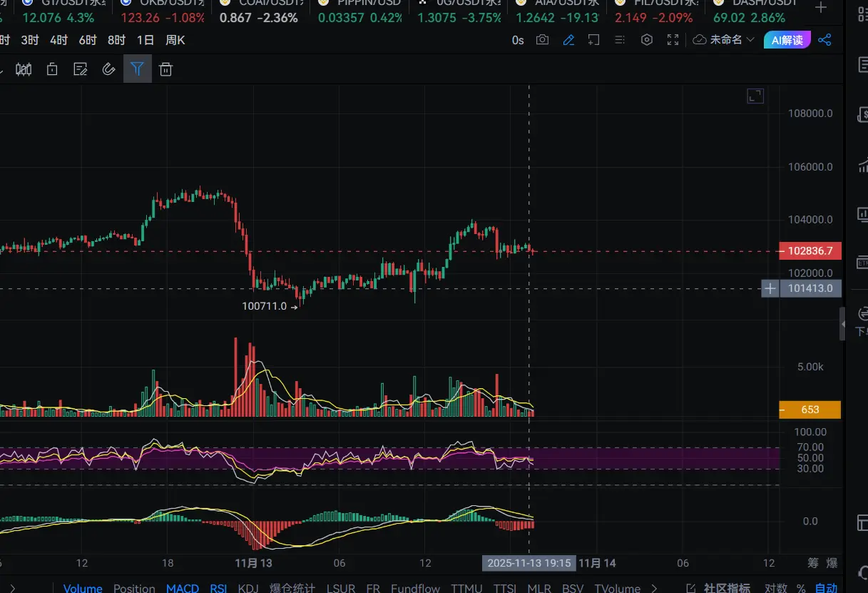Click the 102836.7 current price label
Image resolution: width=868 pixels, height=593 pixels.
point(810,251)
